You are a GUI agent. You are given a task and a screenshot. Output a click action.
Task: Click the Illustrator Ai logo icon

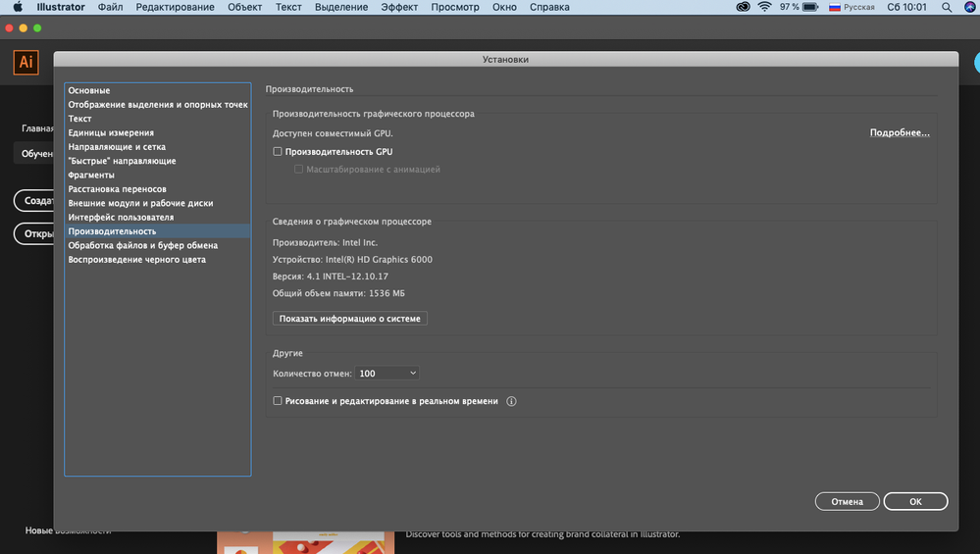(x=26, y=63)
